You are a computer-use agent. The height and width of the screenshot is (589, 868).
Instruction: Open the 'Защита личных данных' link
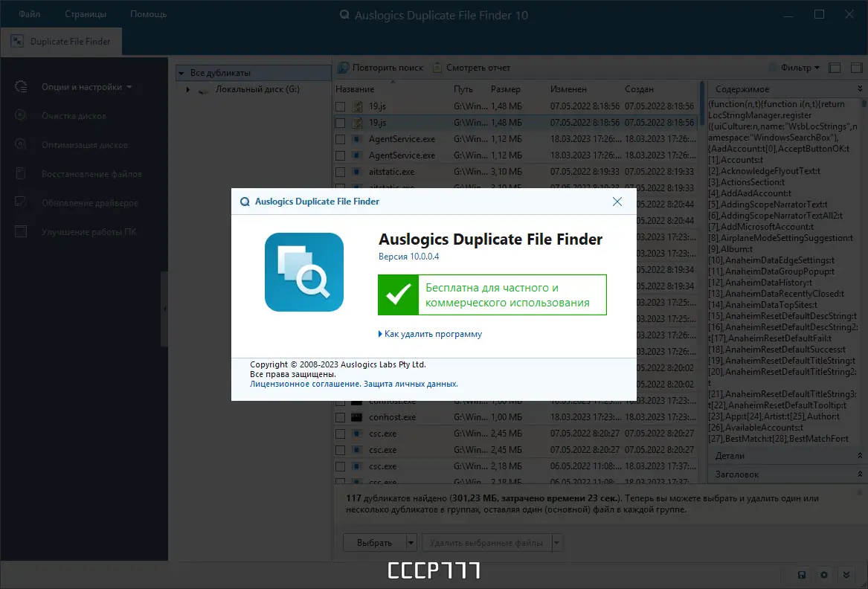point(410,384)
